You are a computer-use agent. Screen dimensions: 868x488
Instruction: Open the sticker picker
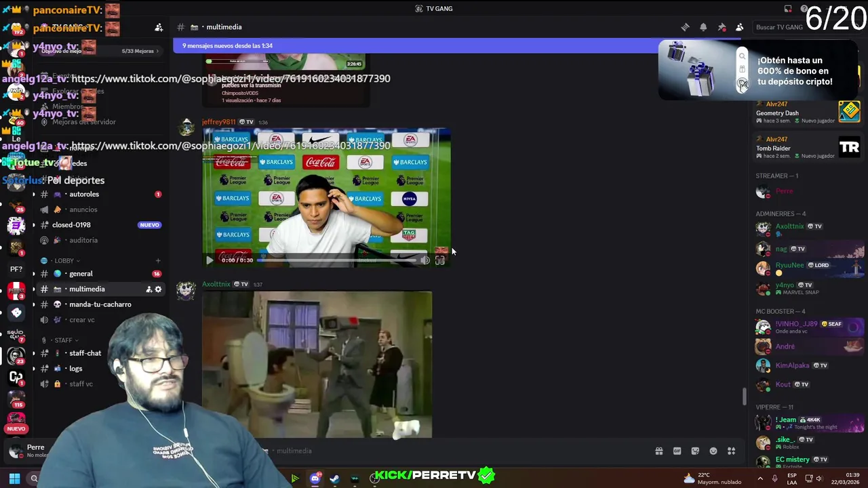(695, 451)
